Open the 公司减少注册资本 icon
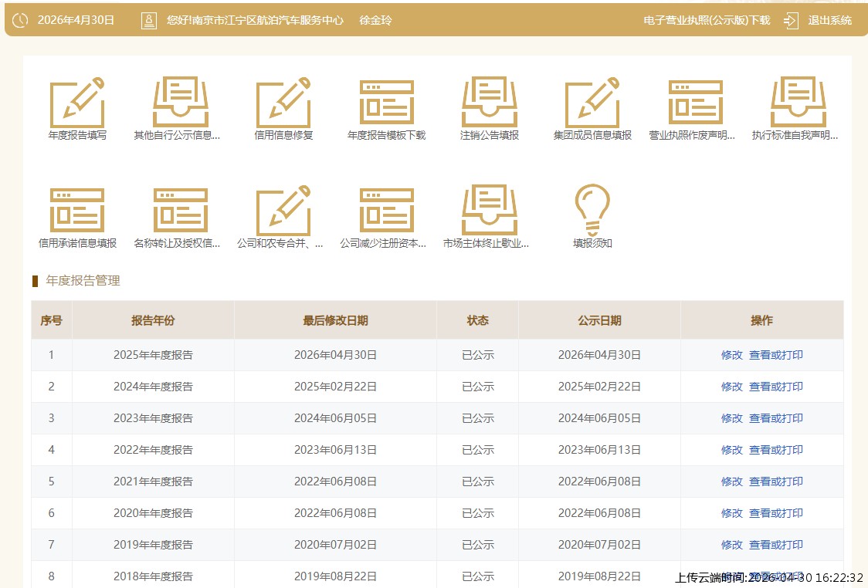The image size is (868, 588). click(x=386, y=211)
